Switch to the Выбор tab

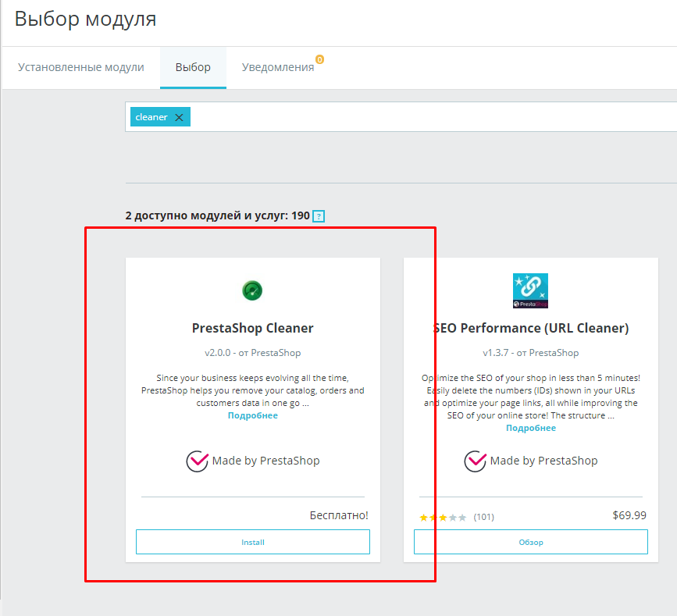[193, 67]
